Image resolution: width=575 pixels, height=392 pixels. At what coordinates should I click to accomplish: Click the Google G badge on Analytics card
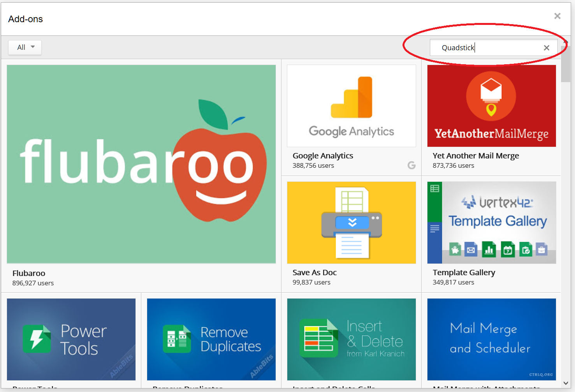411,165
